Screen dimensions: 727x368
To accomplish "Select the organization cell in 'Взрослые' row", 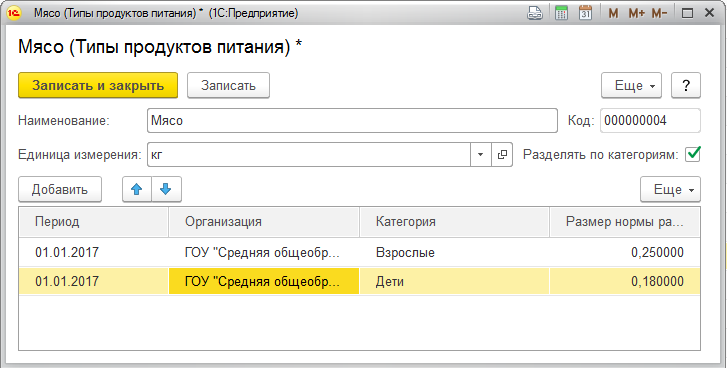I will [264, 252].
